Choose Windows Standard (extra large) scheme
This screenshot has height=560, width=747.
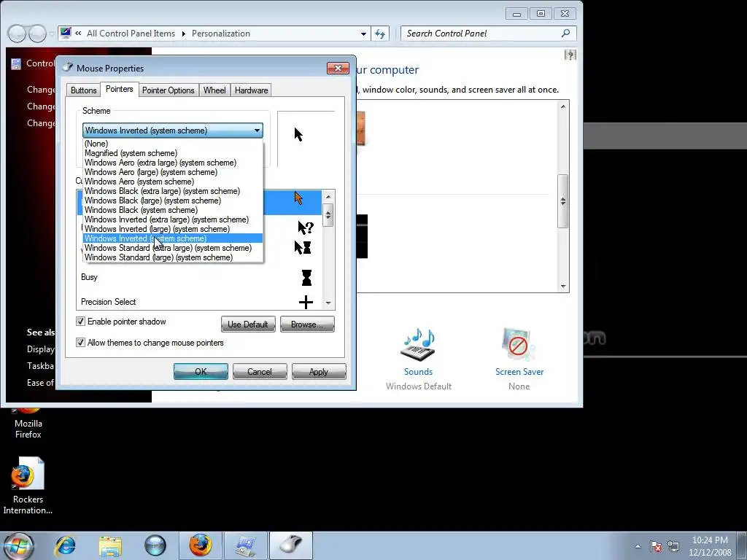point(173,248)
